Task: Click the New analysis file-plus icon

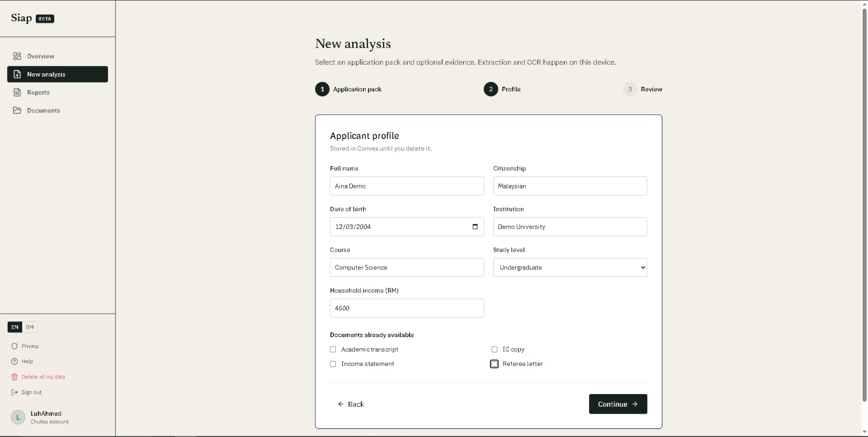Action: (17, 74)
